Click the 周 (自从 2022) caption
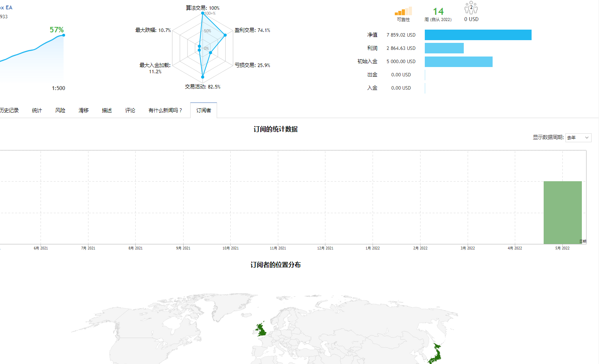The image size is (599, 364). 438,19
